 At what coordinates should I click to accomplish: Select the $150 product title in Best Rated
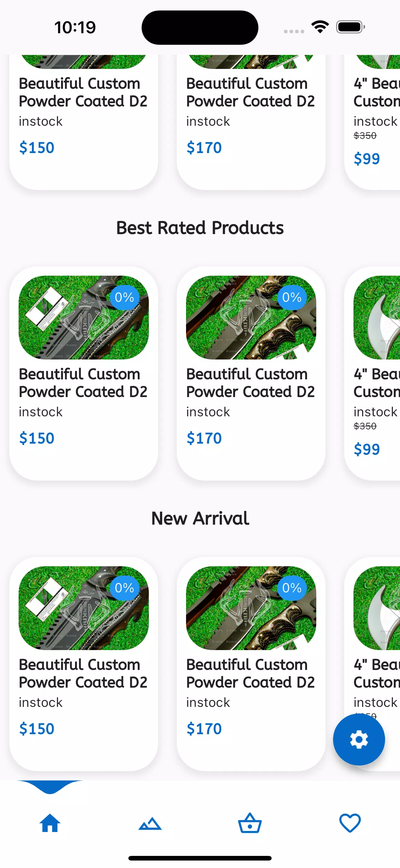point(83,383)
